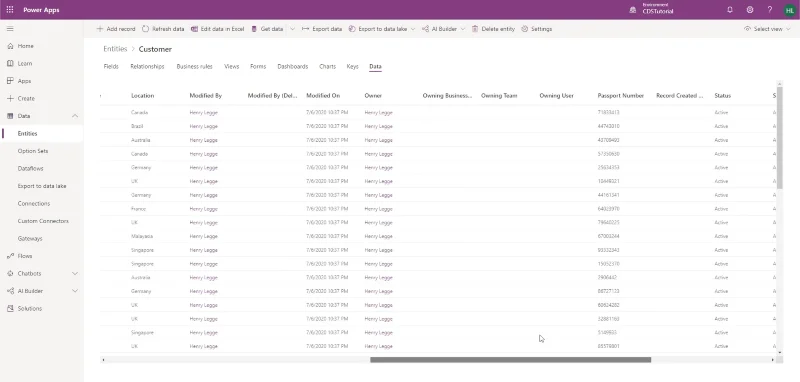Switch to the Views tab
The width and height of the screenshot is (800, 382).
232,66
